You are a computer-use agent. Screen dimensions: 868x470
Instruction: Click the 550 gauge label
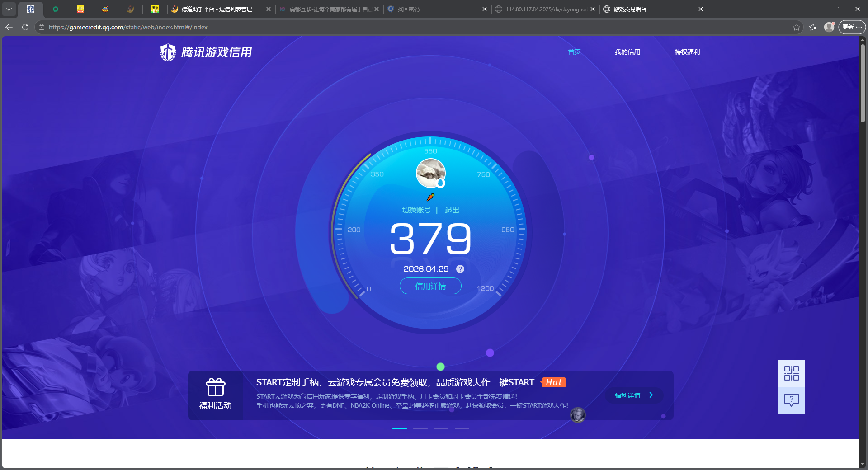point(430,151)
